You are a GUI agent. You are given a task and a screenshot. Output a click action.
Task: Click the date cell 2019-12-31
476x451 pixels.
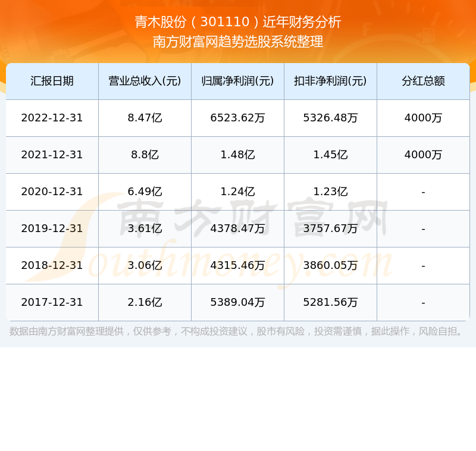pyautogui.click(x=52, y=229)
